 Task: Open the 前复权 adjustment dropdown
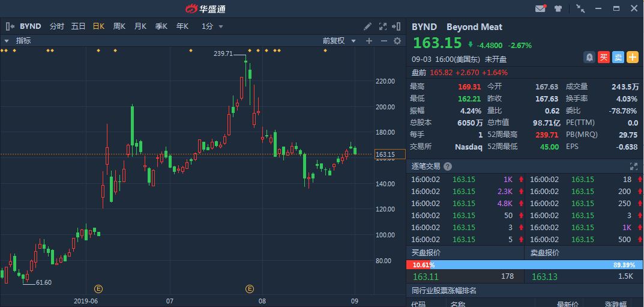coord(339,41)
